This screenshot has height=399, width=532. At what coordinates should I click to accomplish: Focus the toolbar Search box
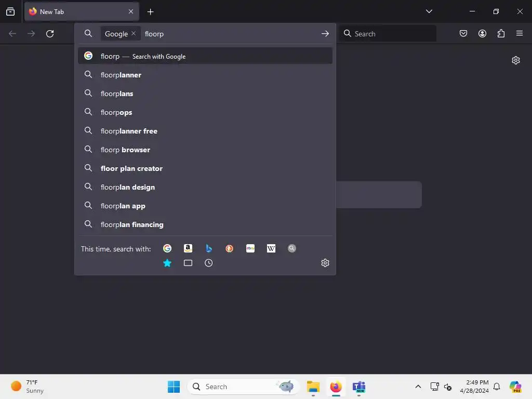388,34
